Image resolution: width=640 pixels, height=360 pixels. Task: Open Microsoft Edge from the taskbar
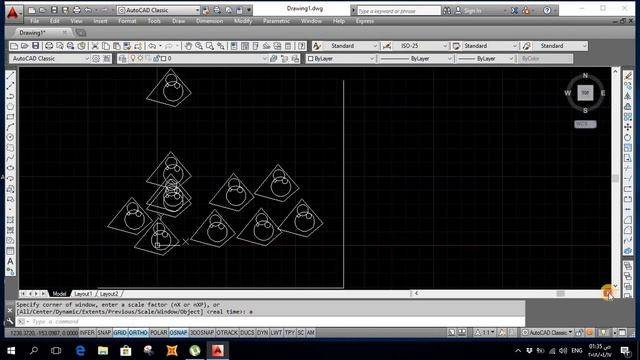pyautogui.click(x=80, y=351)
